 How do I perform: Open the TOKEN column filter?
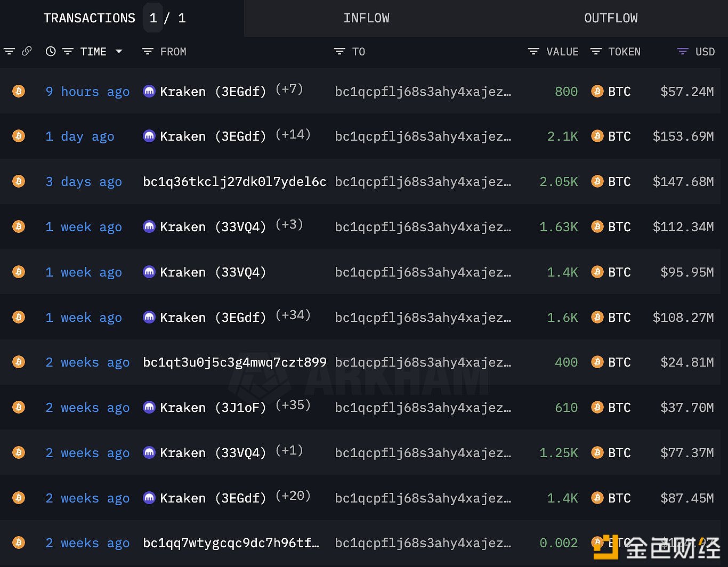point(596,52)
